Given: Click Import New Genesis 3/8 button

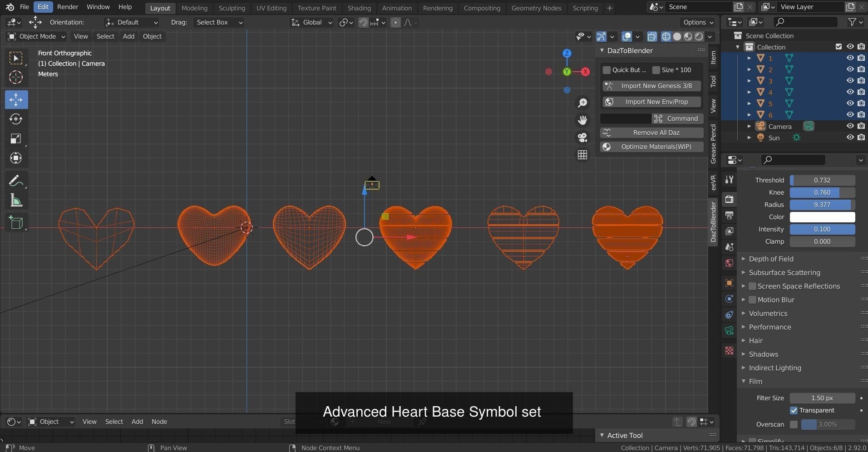Looking at the screenshot, I should pyautogui.click(x=652, y=86).
